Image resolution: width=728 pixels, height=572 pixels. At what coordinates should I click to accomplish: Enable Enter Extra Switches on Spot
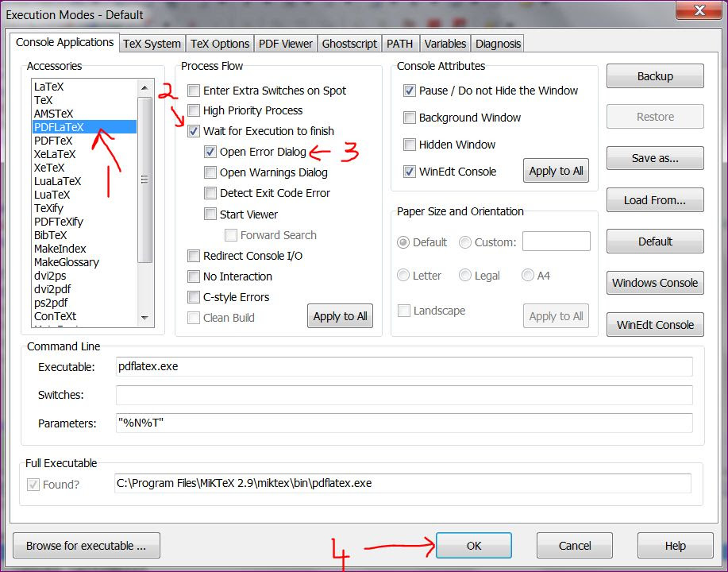194,91
